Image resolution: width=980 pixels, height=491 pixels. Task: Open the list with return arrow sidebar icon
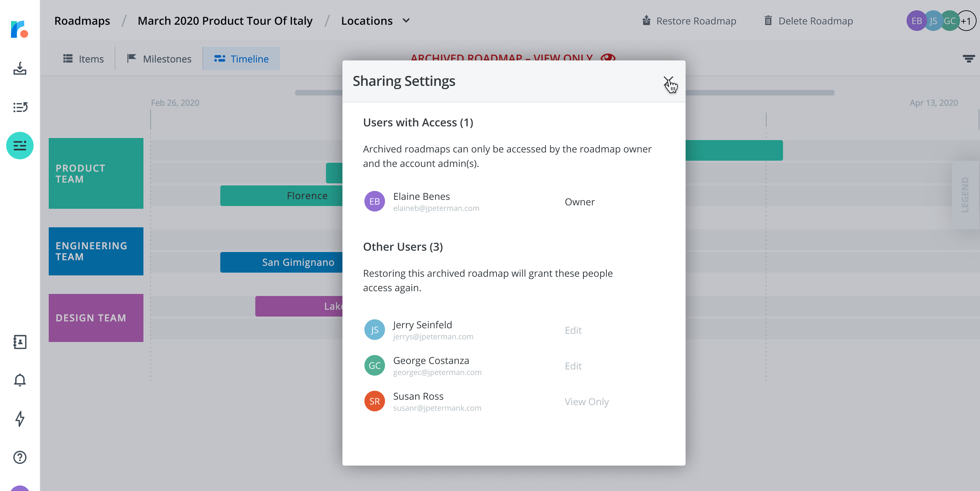point(20,107)
